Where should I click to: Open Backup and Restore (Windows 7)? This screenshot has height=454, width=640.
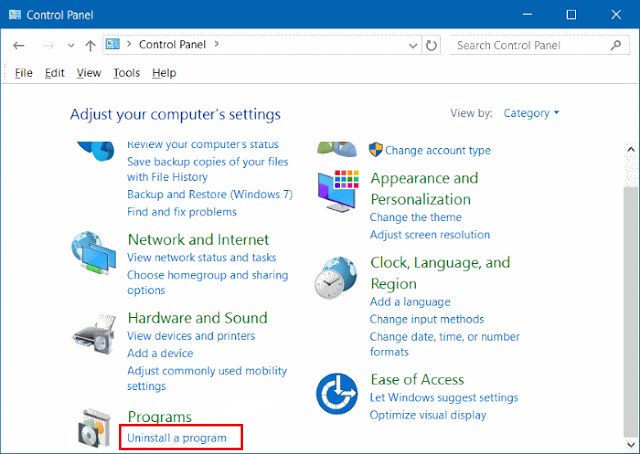(210, 194)
